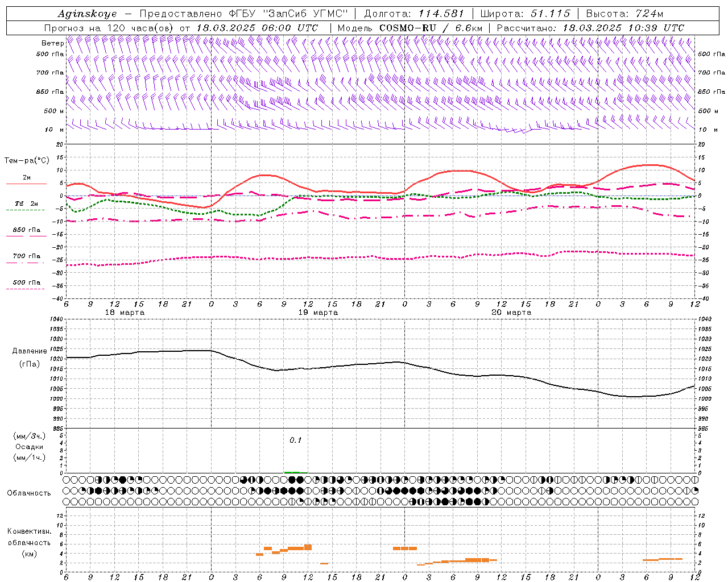
Task: Select the model name 'COSMO-RU / 6.6км'
Action: point(430,28)
